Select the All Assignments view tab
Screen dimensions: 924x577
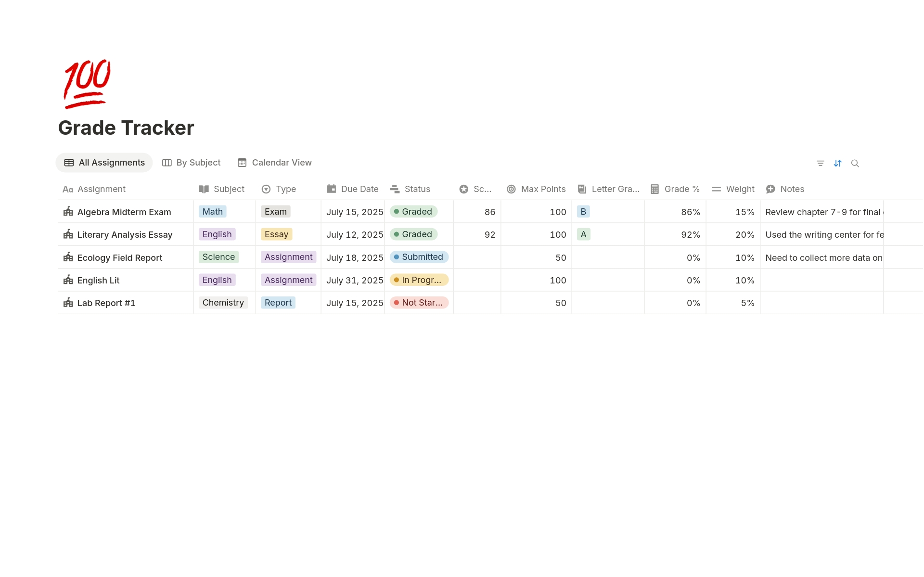(104, 163)
